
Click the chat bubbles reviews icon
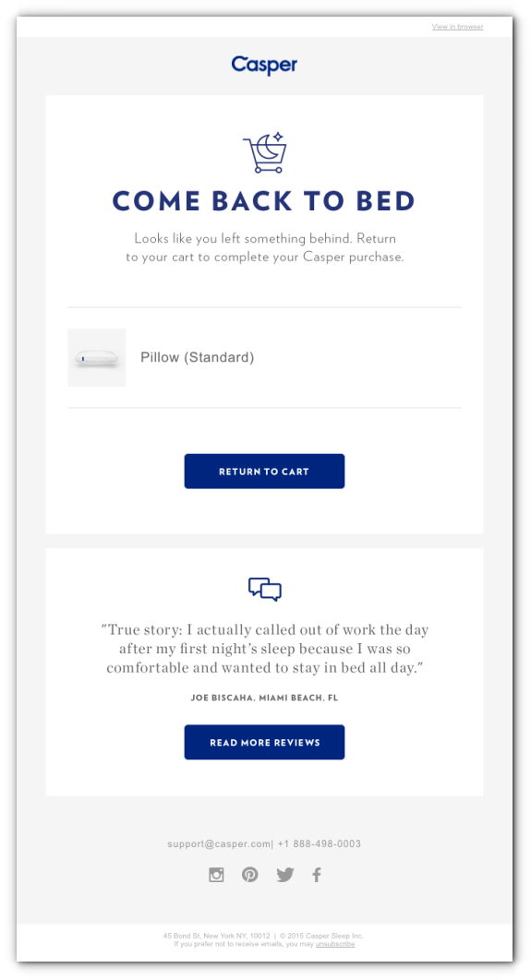pyautogui.click(x=265, y=590)
